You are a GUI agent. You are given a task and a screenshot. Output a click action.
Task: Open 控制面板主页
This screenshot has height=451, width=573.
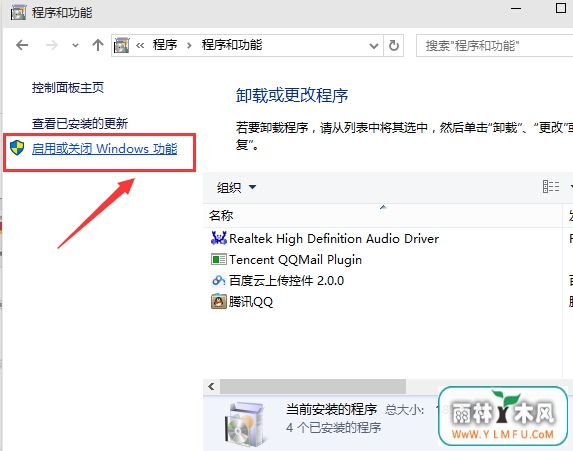68,88
